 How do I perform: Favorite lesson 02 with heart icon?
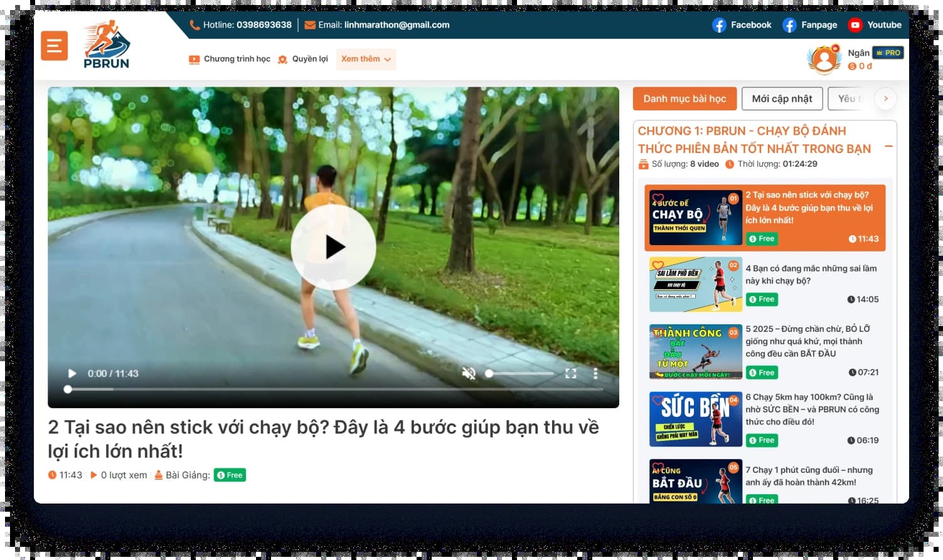point(658,265)
